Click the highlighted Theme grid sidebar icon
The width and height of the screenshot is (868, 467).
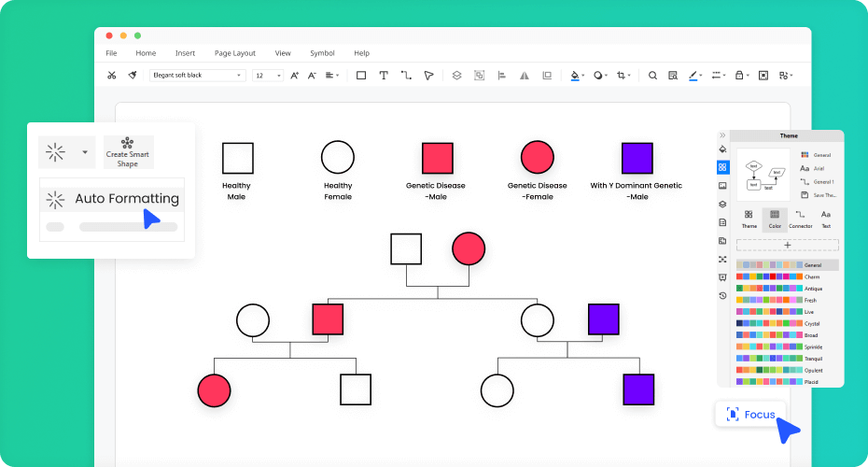pos(722,167)
